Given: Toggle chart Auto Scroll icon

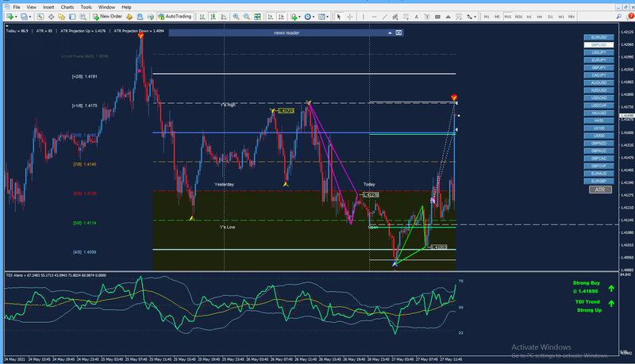Looking at the screenshot, I should tap(270, 17).
